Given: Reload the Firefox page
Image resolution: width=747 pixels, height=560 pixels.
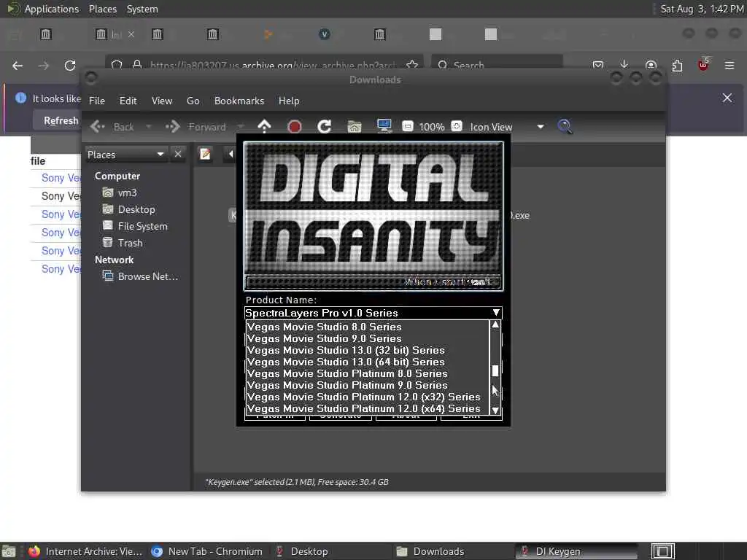Looking at the screenshot, I should pos(70,66).
